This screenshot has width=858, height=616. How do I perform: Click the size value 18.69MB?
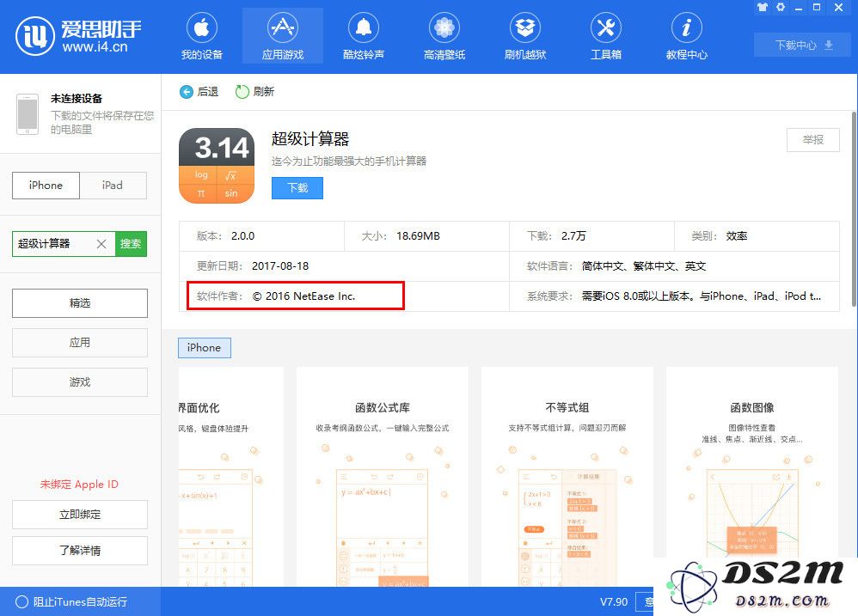(418, 236)
